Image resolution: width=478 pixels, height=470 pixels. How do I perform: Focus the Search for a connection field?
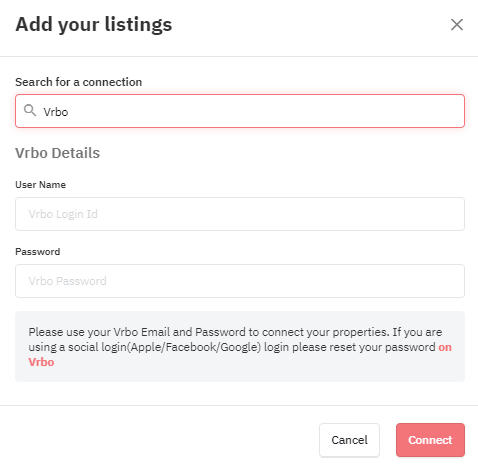240,111
